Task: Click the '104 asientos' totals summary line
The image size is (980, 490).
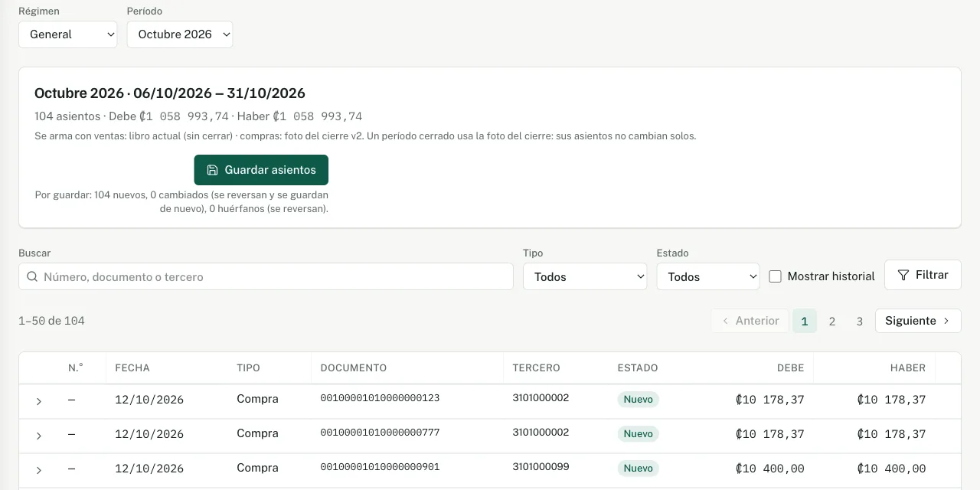Action: click(198, 116)
